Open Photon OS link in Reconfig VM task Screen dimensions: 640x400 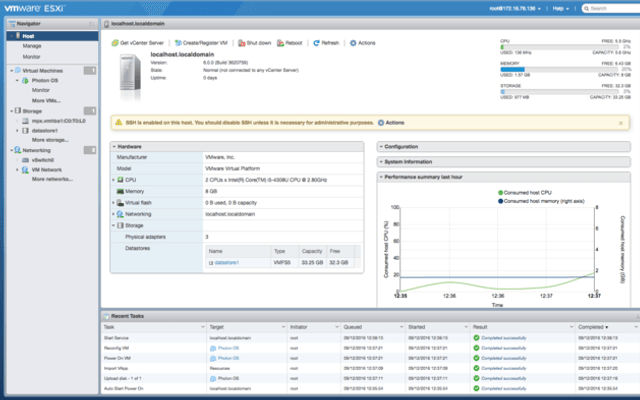[x=228, y=348]
